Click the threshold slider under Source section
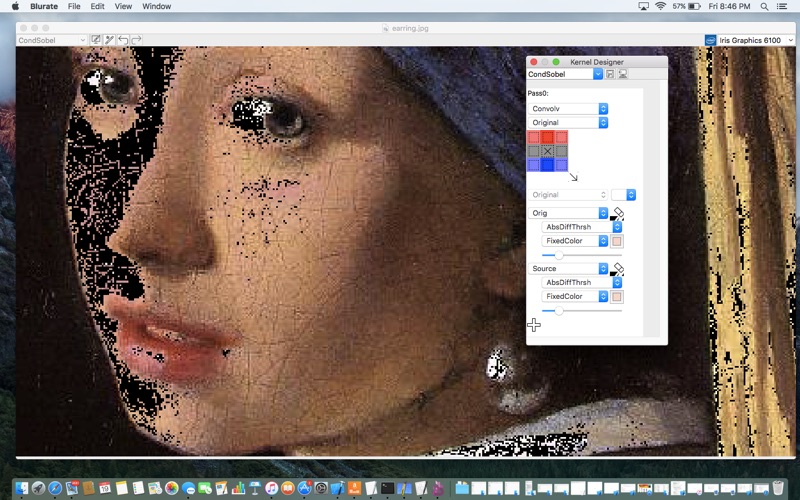Screen dimensions: 800x500 tap(559, 311)
